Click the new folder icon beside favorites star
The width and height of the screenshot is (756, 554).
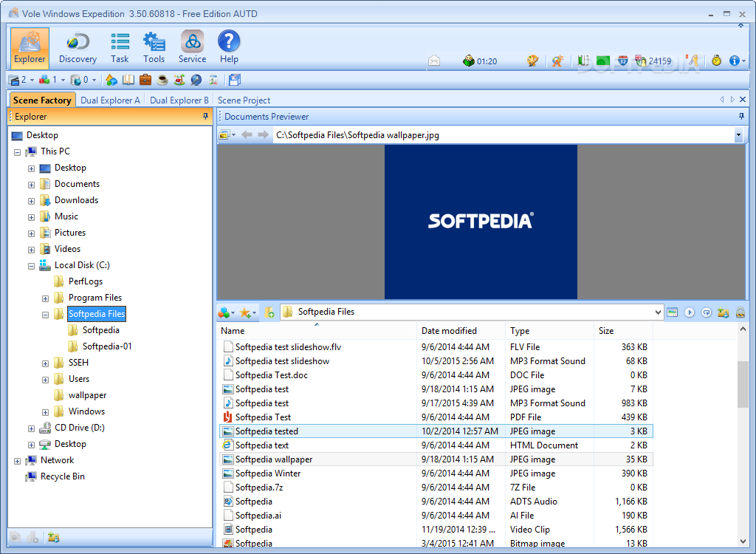click(269, 312)
